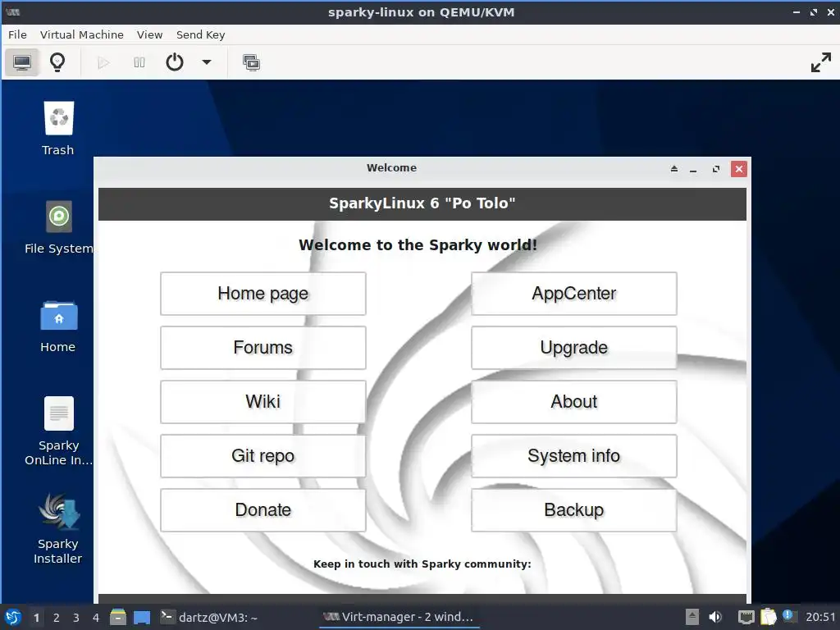Switch to workspace 4
The image size is (840, 630).
pos(96,618)
